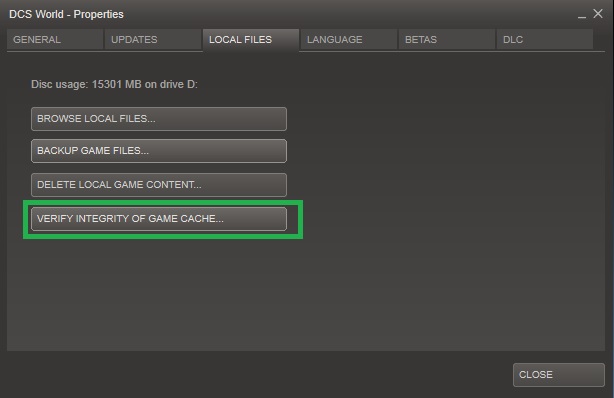The height and width of the screenshot is (398, 614).
Task: Minimize the Properties window
Action: 582,16
